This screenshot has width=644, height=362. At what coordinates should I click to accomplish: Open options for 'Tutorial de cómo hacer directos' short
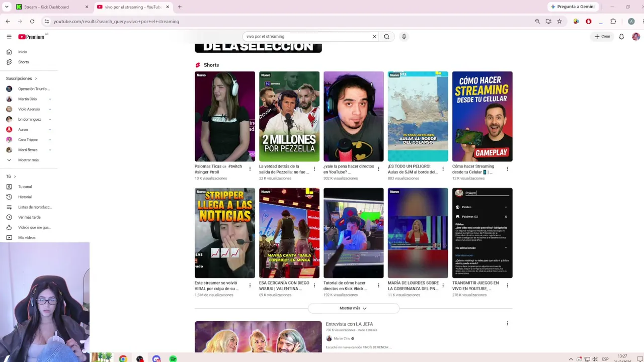[379, 286]
